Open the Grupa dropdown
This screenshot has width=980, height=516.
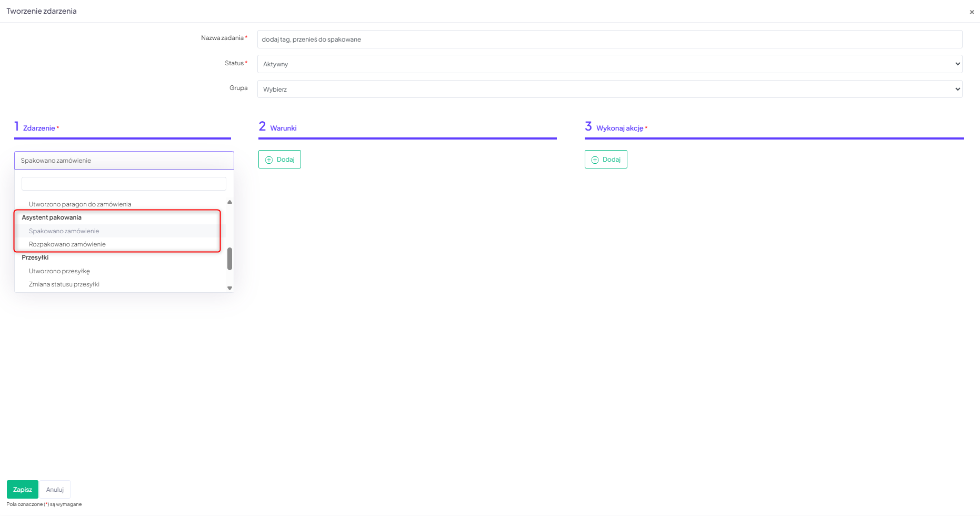click(609, 90)
